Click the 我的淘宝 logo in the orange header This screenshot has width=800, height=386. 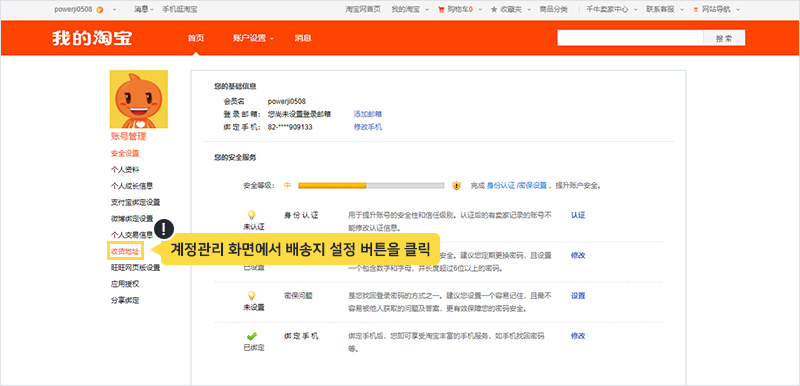pyautogui.click(x=92, y=38)
